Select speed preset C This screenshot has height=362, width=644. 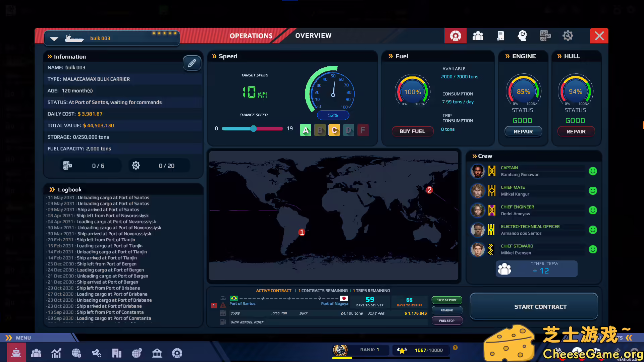pos(334,130)
